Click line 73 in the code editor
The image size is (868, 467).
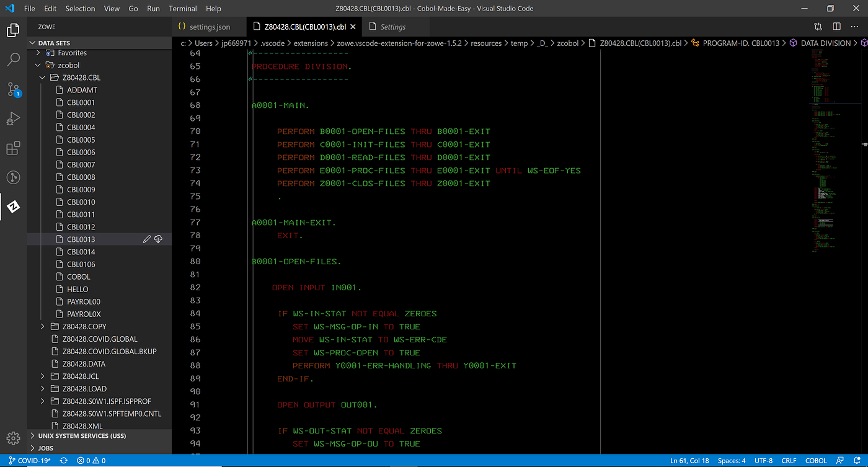coord(428,171)
